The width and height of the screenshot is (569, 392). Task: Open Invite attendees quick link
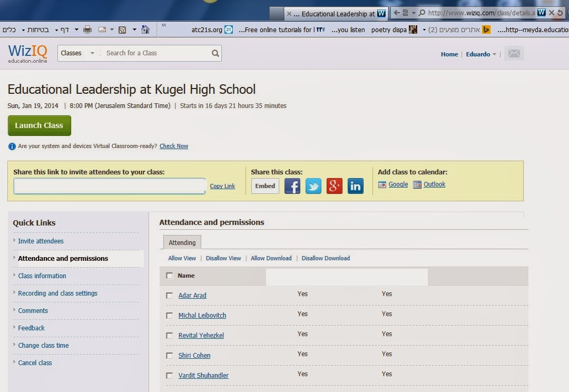(x=41, y=241)
